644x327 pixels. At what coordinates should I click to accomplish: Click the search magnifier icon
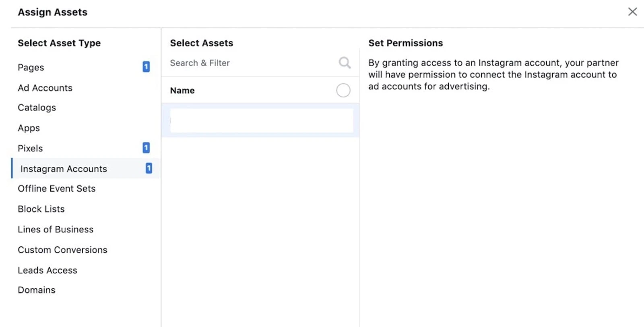pos(345,63)
